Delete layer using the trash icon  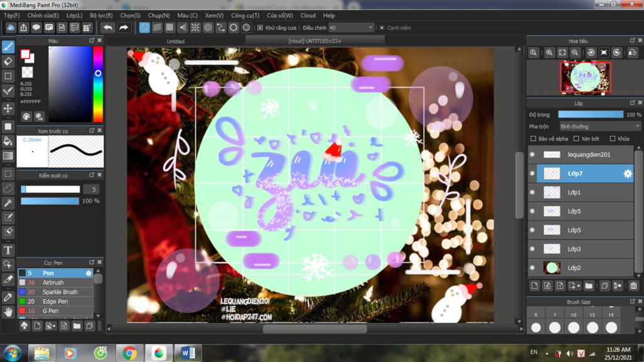coord(633,285)
